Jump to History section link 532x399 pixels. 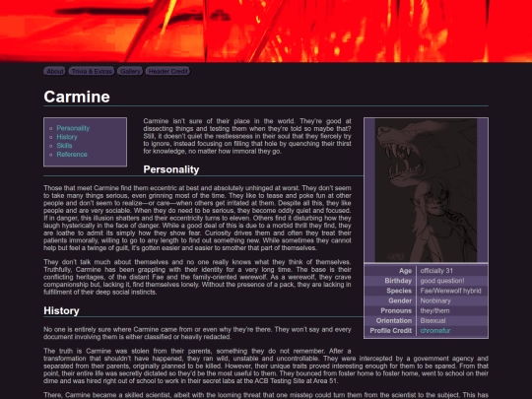coord(67,137)
